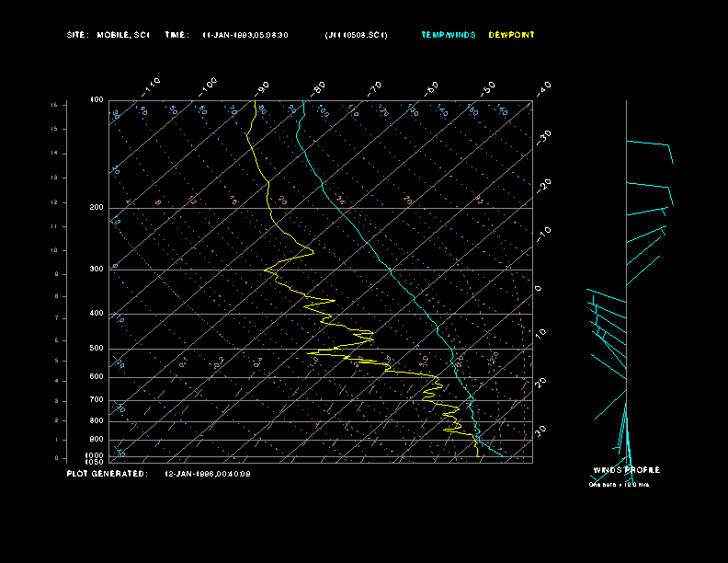
Task: Click the 300 pressure level label
Action: [x=97, y=269]
